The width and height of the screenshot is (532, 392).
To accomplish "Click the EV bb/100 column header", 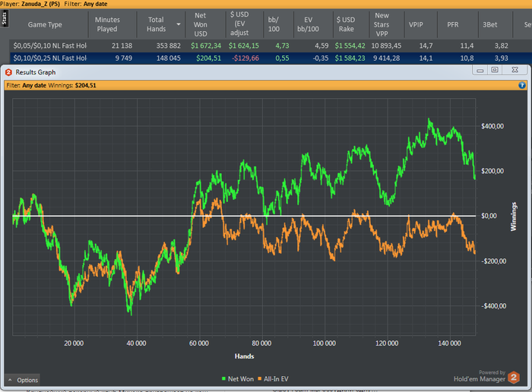I will click(x=308, y=24).
